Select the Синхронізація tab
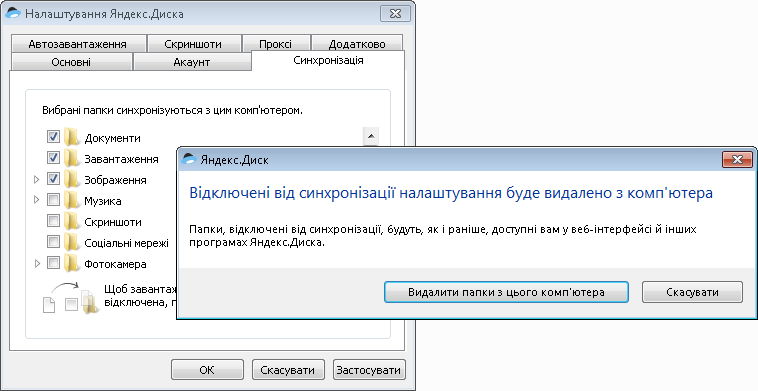Image resolution: width=758 pixels, height=391 pixels. 328,60
